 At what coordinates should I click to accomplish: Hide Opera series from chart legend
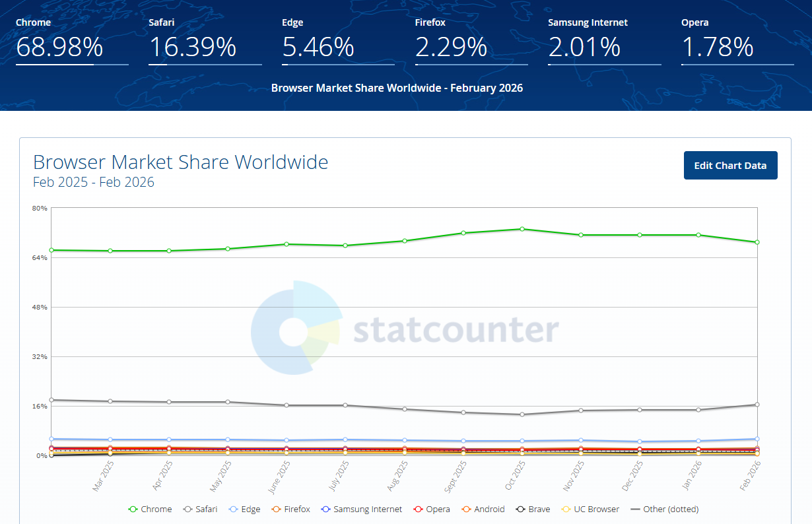pyautogui.click(x=431, y=509)
